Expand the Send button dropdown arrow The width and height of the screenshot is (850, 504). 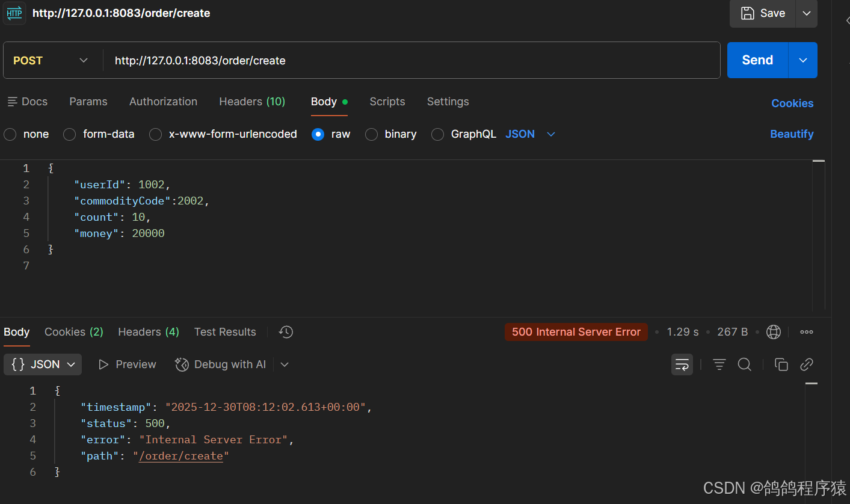pos(803,60)
